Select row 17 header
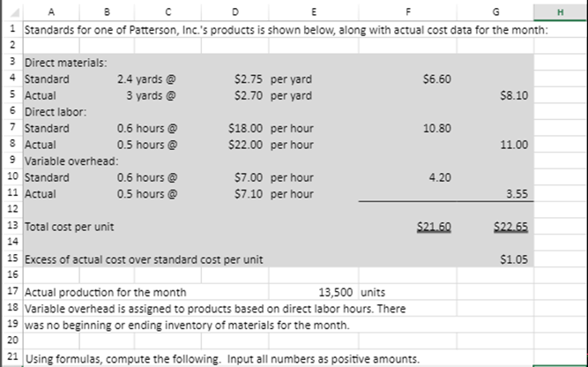Image resolution: width=588 pixels, height=367 pixels. click(x=12, y=292)
